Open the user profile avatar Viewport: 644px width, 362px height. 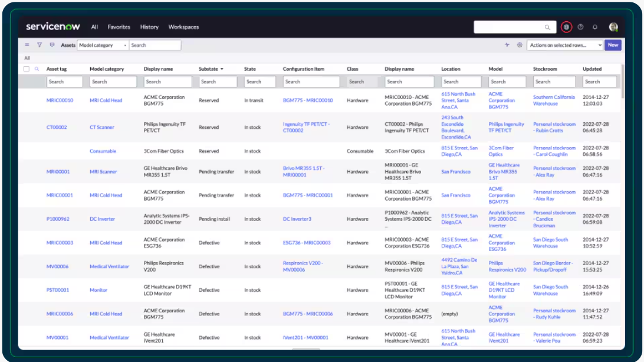coord(613,27)
